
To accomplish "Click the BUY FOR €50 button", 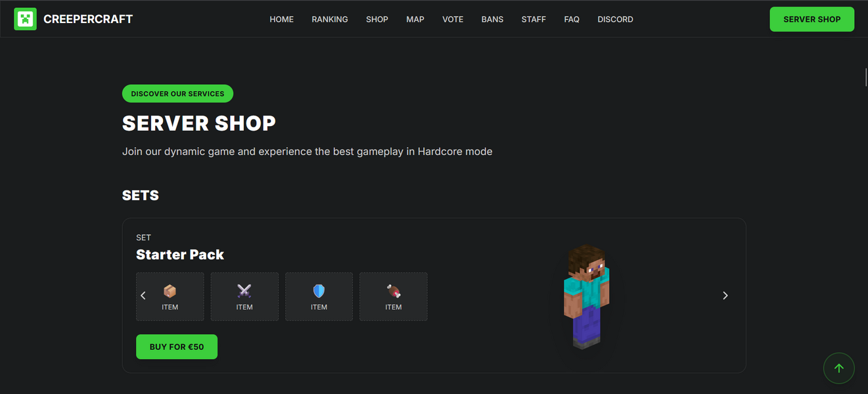I will (x=177, y=347).
